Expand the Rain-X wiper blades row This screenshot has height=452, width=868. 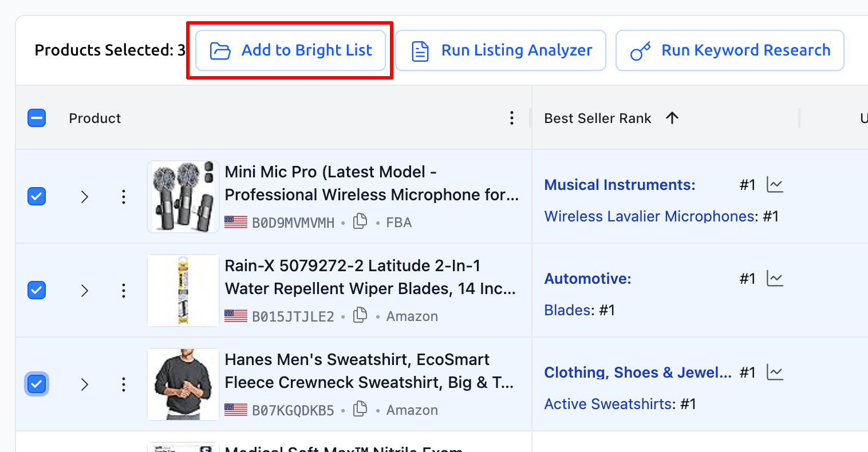tap(84, 290)
